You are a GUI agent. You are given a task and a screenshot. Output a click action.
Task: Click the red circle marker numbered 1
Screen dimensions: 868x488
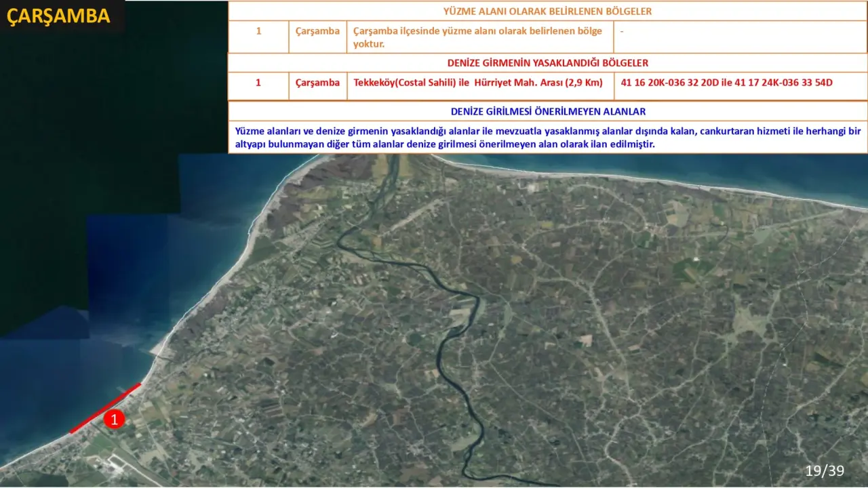[115, 420]
